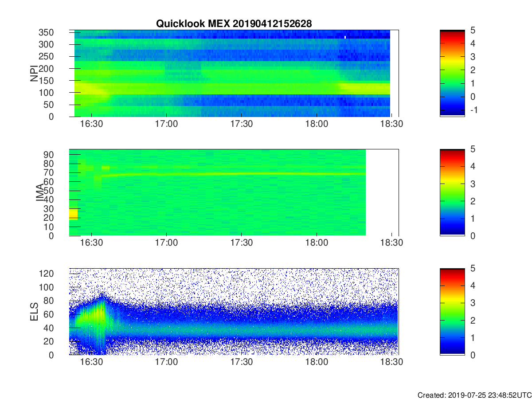Click the '18:00' time label under the IMA plot

point(317,243)
